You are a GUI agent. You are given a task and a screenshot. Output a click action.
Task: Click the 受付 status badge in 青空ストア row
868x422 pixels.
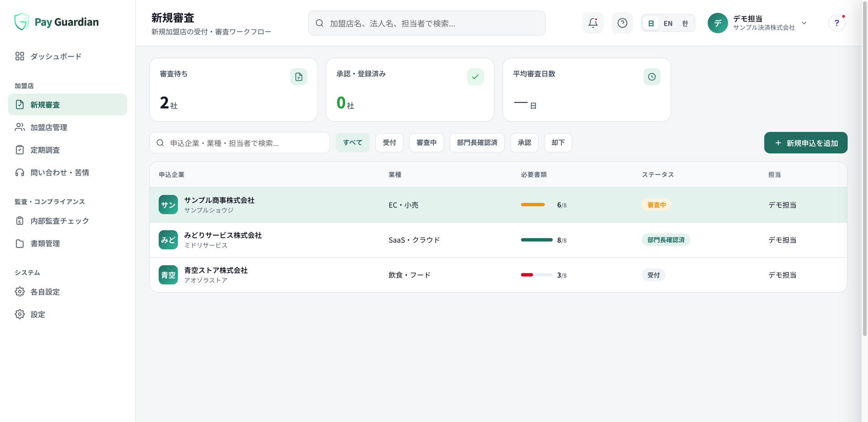[653, 275]
